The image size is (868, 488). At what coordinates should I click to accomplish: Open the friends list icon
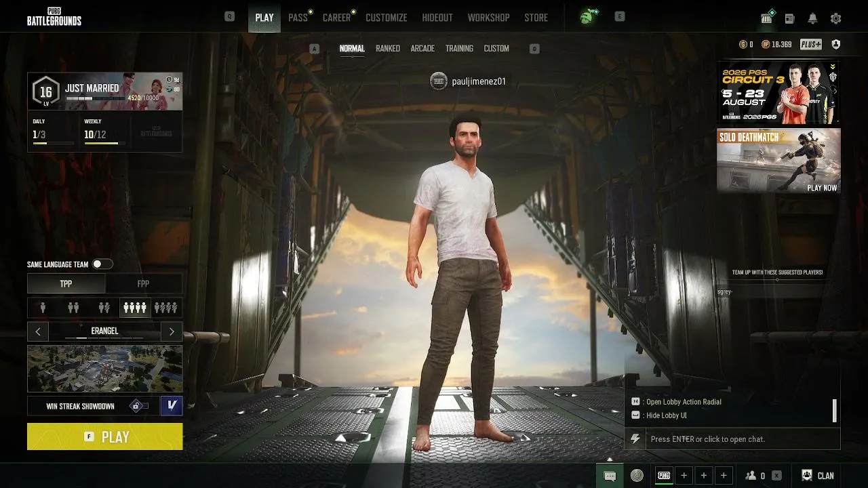click(x=751, y=476)
